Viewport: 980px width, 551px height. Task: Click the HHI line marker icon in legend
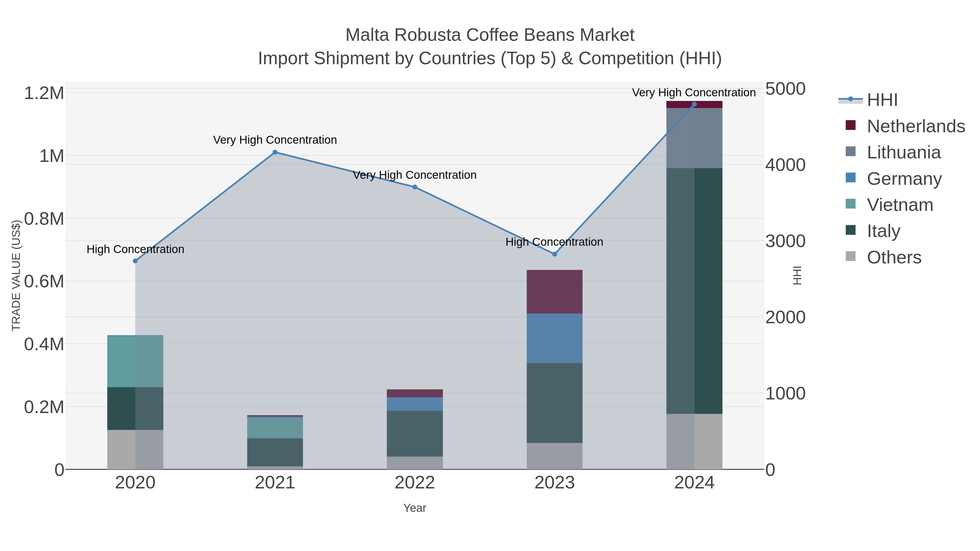(x=851, y=99)
